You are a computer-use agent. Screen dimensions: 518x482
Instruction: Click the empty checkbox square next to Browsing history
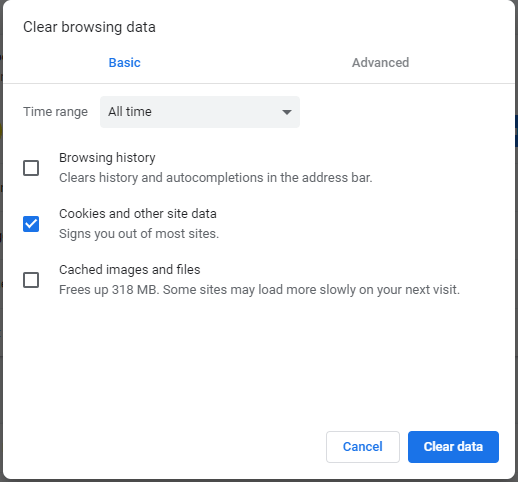(x=31, y=168)
